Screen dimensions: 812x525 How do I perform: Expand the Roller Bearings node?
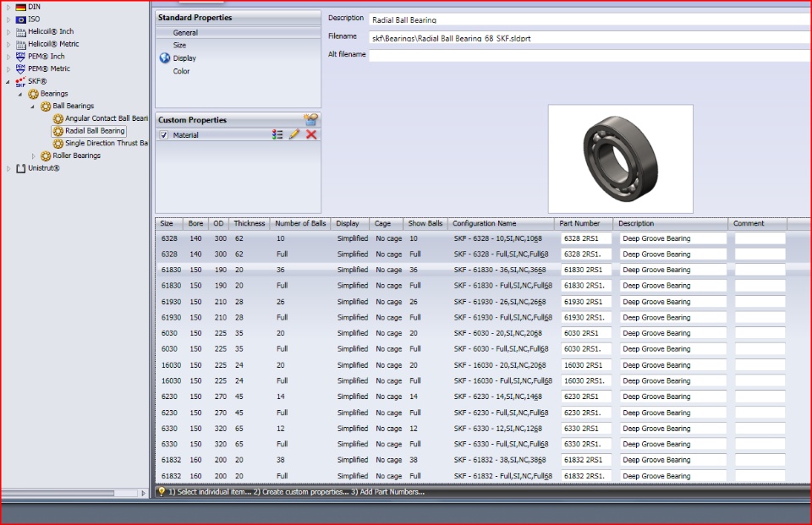click(x=33, y=156)
